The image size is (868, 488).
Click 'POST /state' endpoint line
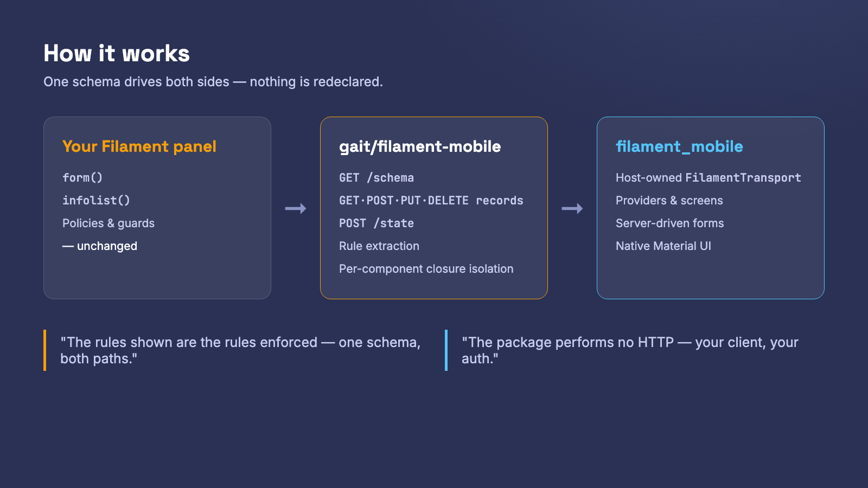(x=376, y=223)
